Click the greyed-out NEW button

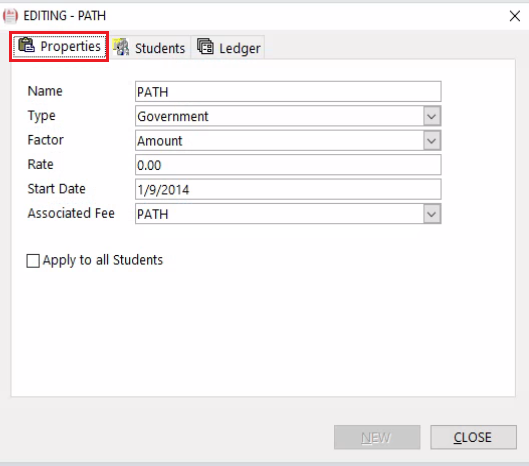(377, 437)
